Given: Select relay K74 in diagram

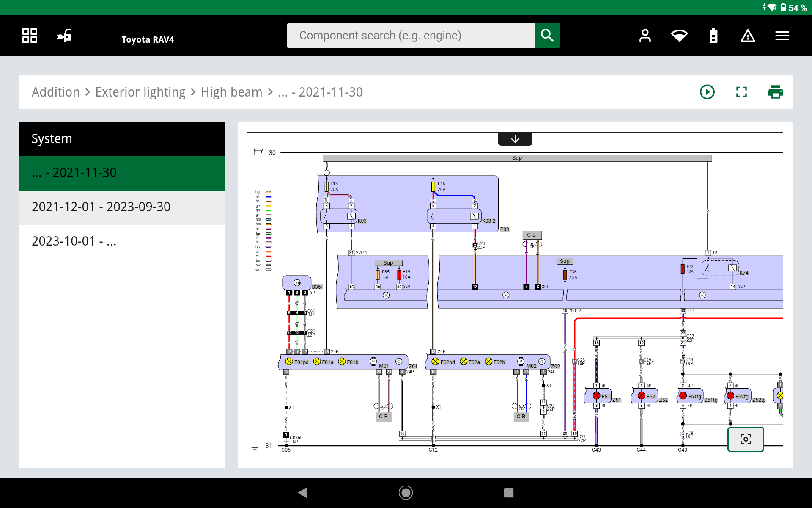Looking at the screenshot, I should coord(721,268).
